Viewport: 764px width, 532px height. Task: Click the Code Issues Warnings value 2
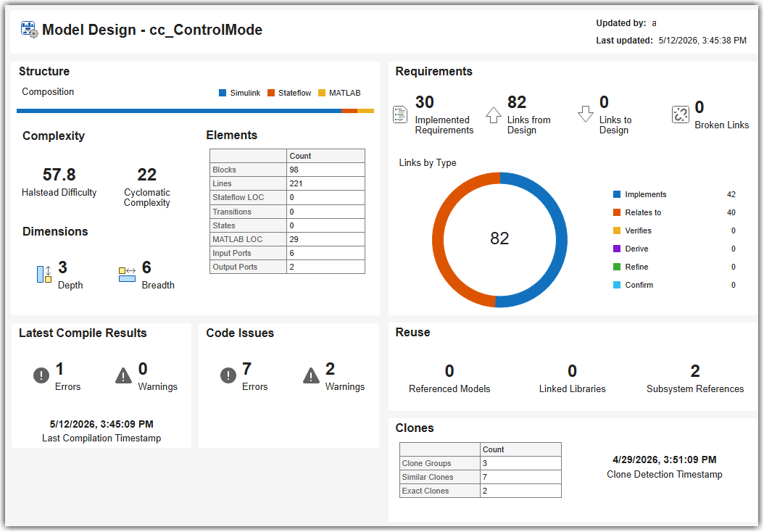click(x=330, y=369)
